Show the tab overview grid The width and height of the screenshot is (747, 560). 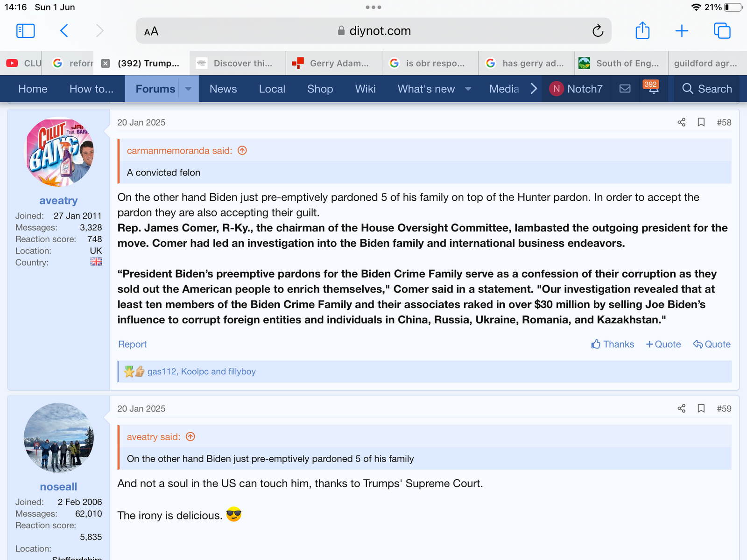722,31
